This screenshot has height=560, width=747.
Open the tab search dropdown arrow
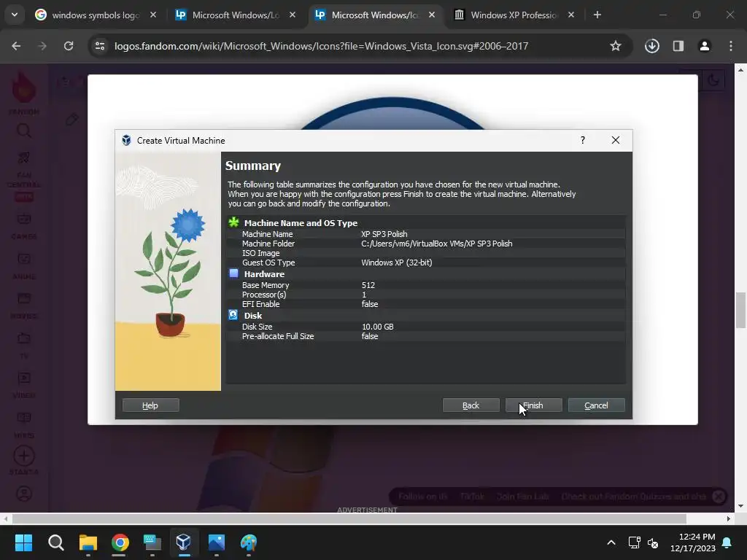tap(15, 15)
